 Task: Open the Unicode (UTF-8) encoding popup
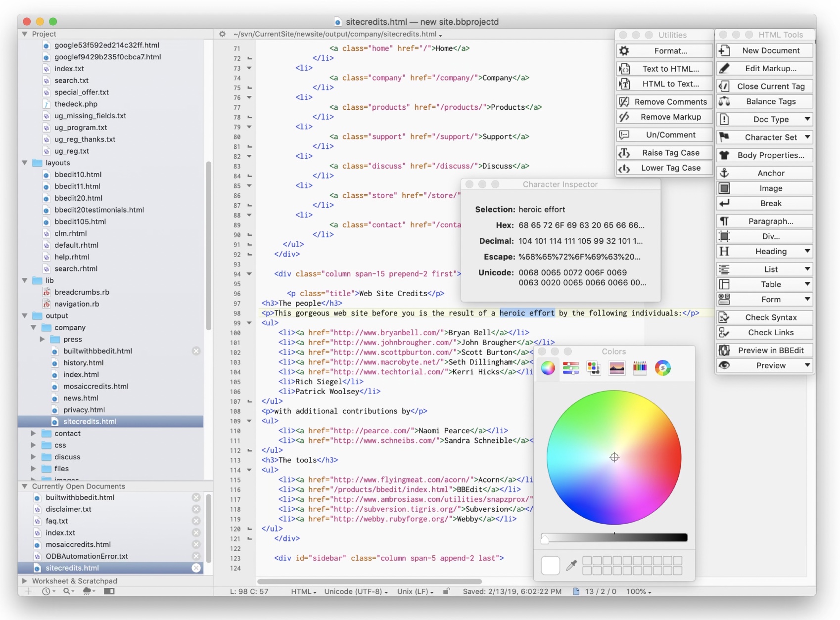coord(356,591)
